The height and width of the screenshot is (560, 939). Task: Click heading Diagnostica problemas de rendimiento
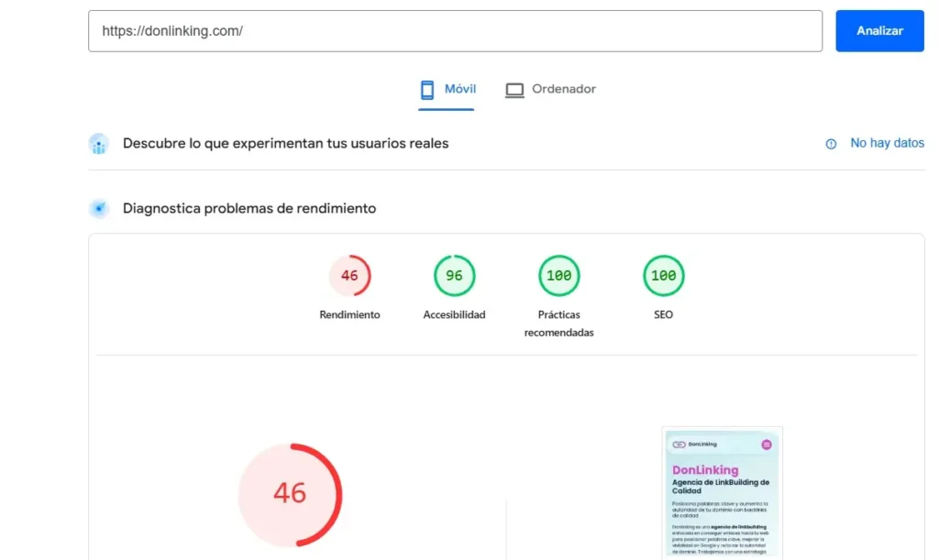[249, 208]
